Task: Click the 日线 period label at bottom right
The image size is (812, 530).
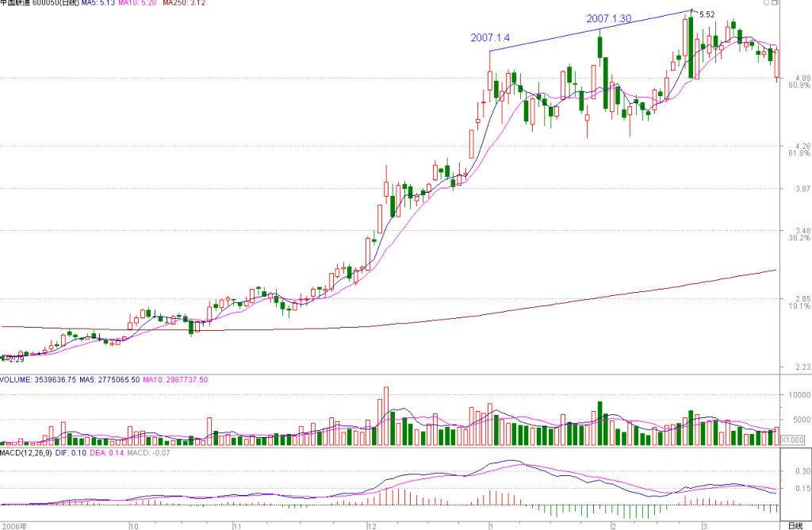Action: pyautogui.click(x=795, y=526)
